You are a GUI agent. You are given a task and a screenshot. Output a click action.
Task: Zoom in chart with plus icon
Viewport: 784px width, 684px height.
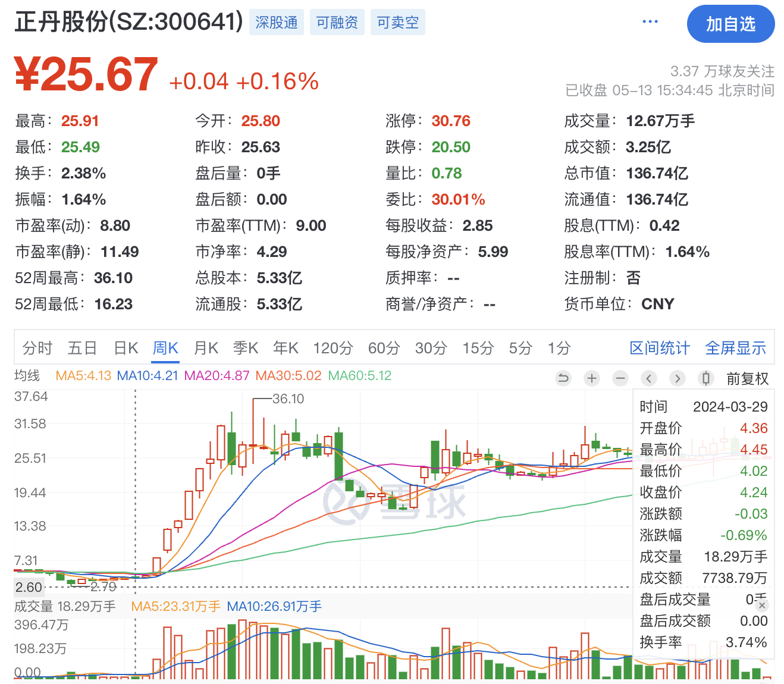591,378
